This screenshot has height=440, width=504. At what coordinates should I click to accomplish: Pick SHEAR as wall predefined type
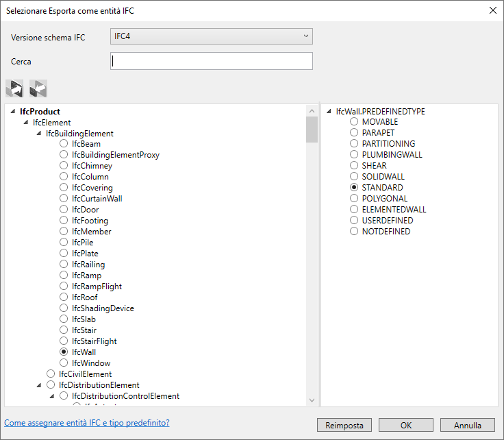click(354, 165)
